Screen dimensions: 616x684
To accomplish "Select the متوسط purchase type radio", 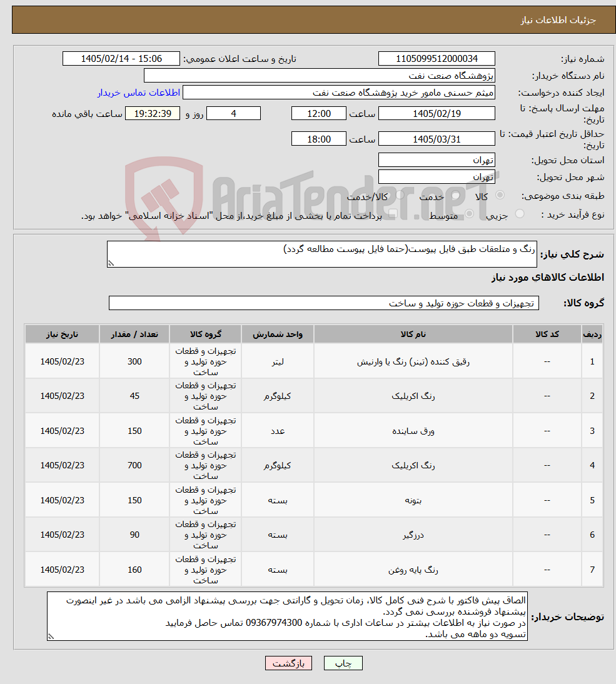I will click(x=470, y=214).
